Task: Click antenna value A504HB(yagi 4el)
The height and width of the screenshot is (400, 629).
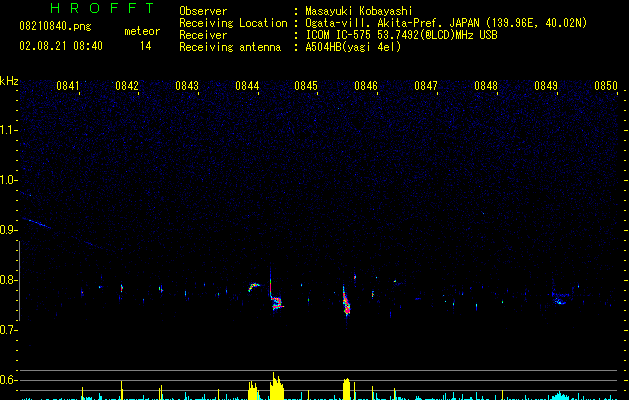Action: point(353,47)
